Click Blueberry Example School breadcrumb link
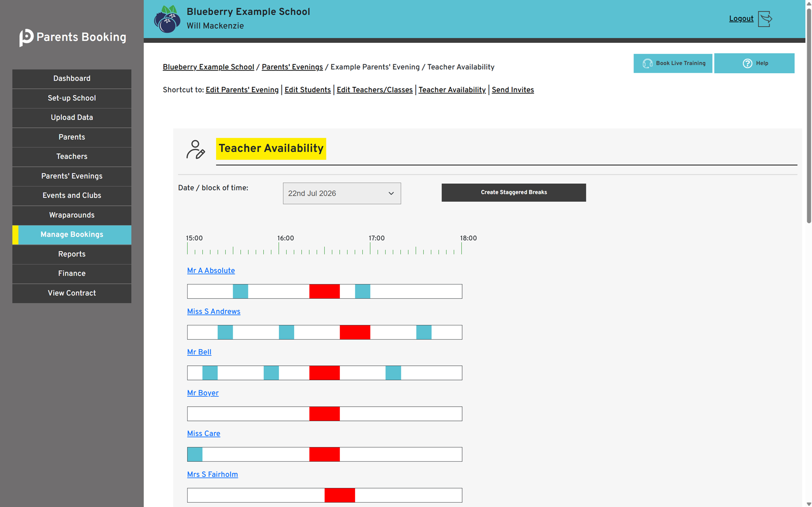This screenshot has height=507, width=812. pos(208,68)
